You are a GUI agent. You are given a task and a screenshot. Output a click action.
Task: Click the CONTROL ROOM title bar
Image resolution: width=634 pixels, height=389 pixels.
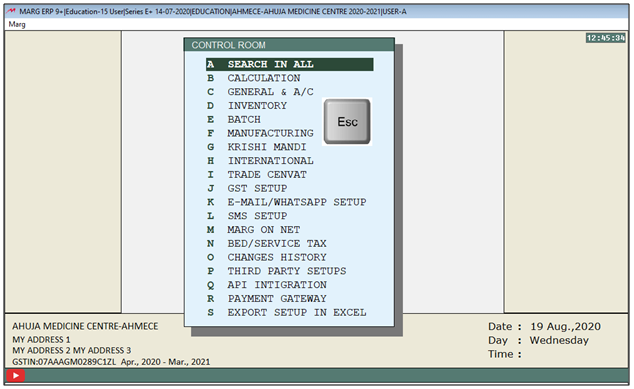coord(289,45)
